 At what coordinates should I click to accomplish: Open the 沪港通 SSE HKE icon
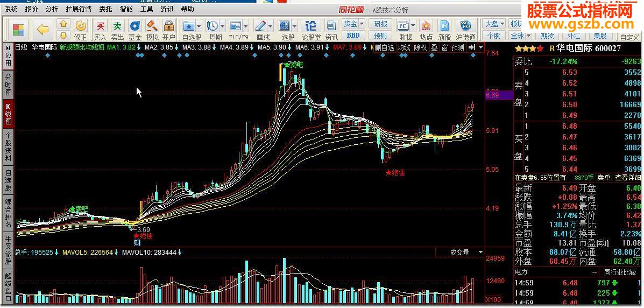465,26
